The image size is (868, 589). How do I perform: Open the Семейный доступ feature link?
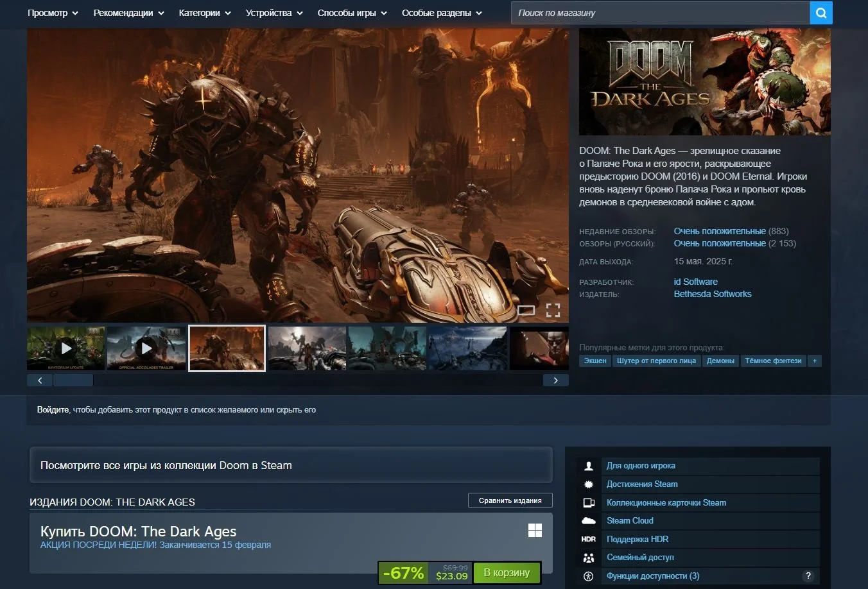(640, 558)
